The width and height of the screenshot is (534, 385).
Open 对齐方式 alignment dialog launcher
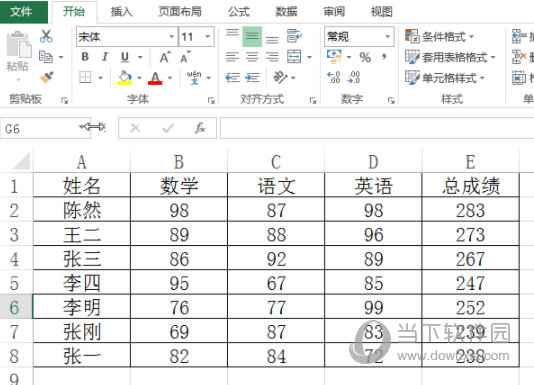[x=313, y=101]
